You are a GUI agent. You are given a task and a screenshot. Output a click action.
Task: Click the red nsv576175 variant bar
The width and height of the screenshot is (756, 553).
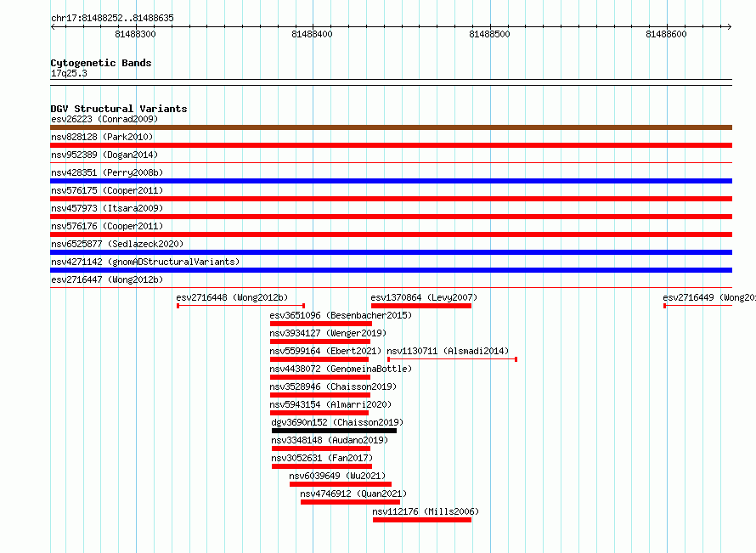[391, 199]
